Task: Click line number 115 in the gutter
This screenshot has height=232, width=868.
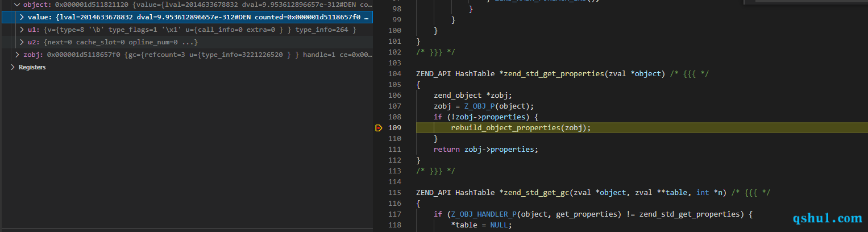Action: 394,193
